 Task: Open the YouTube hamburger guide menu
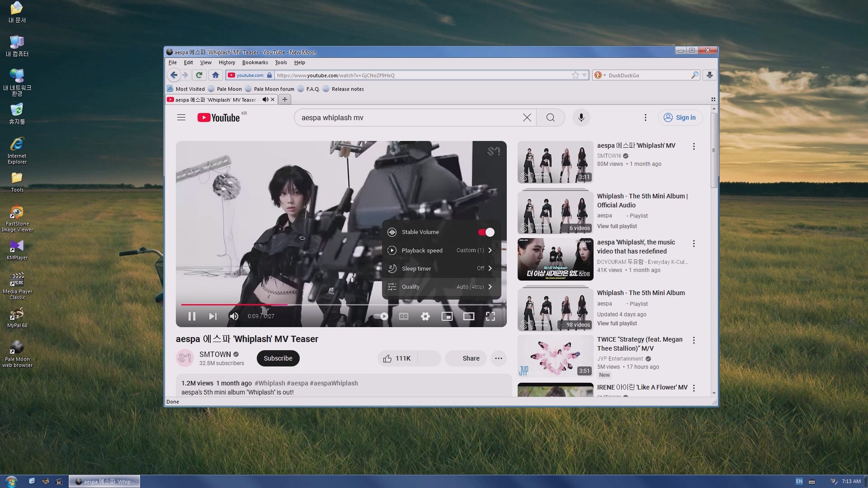point(181,117)
